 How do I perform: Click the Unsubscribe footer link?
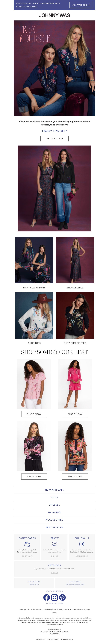[41, 639]
